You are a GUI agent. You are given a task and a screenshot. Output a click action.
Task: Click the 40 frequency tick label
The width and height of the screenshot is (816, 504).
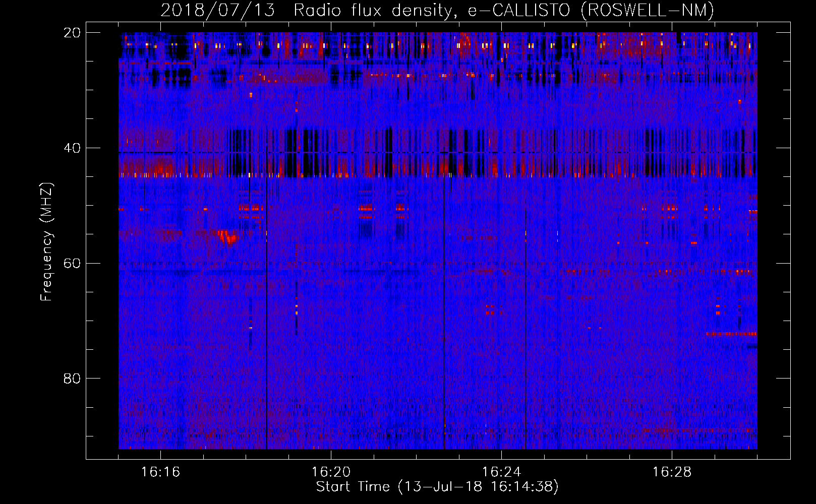coord(72,148)
